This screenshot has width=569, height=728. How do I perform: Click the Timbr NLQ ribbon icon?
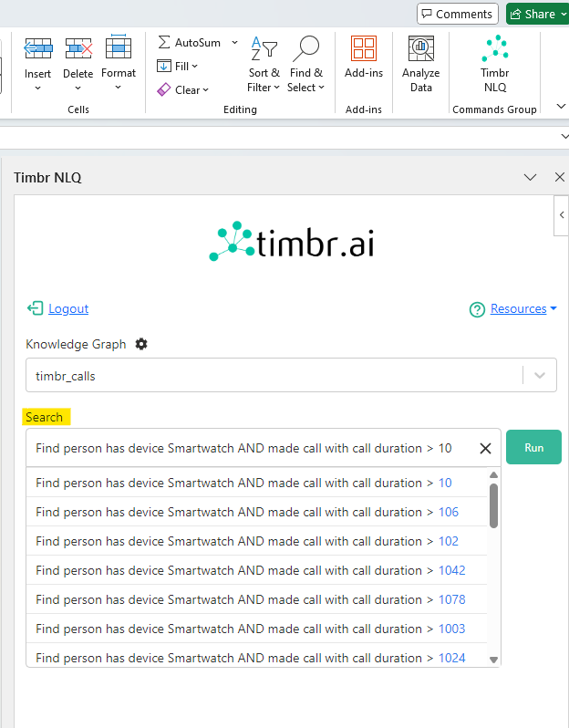pos(495,49)
